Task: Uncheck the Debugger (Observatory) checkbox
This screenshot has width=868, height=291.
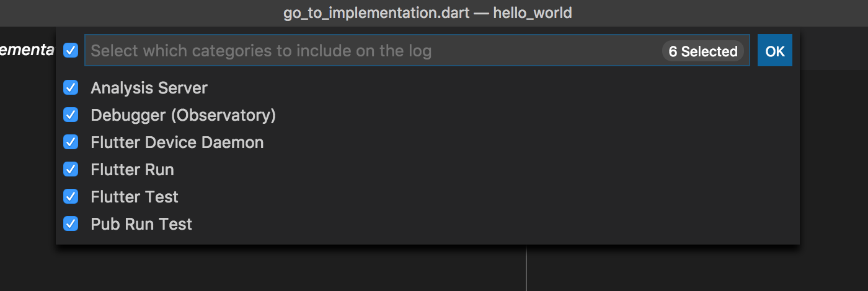Action: (71, 115)
